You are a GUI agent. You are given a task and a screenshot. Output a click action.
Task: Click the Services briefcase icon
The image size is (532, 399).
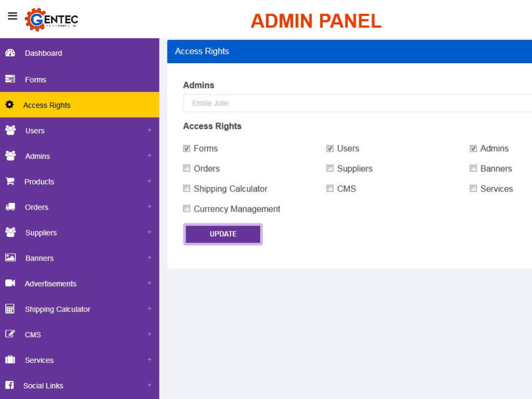10,359
